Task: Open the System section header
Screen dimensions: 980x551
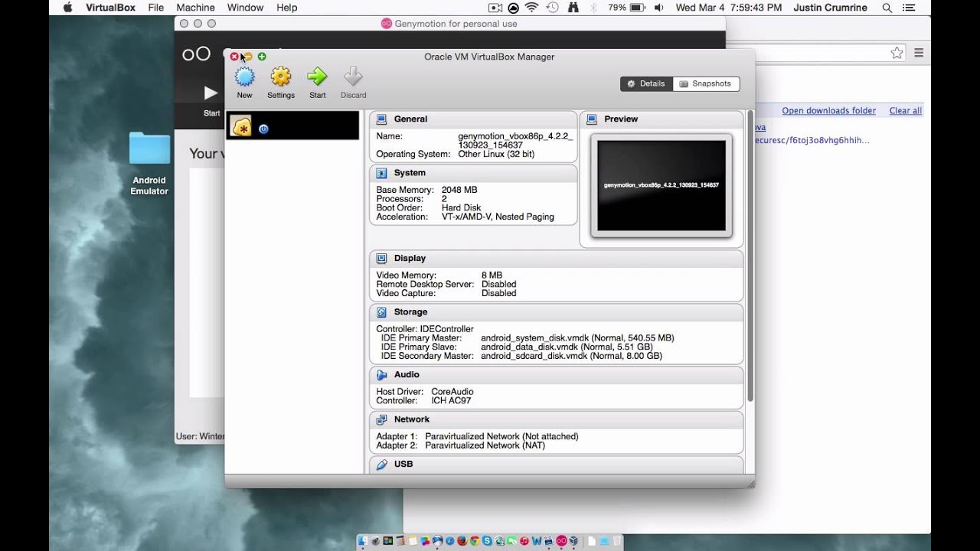Action: coord(473,173)
